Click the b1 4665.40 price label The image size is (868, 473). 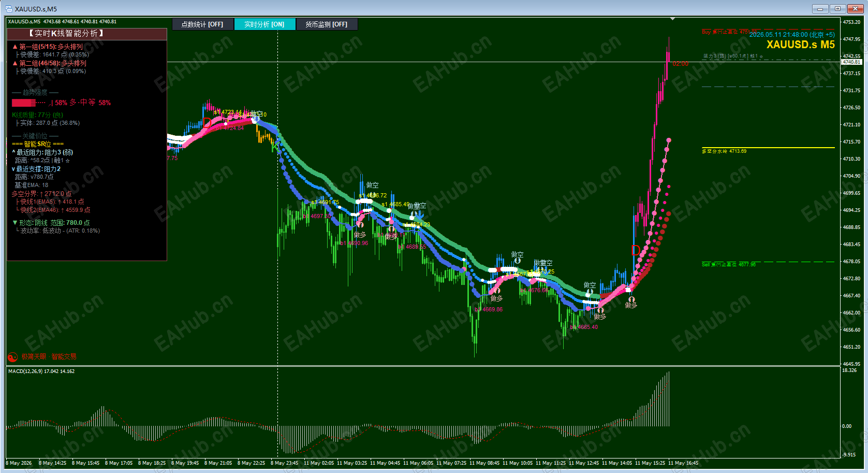tap(584, 327)
